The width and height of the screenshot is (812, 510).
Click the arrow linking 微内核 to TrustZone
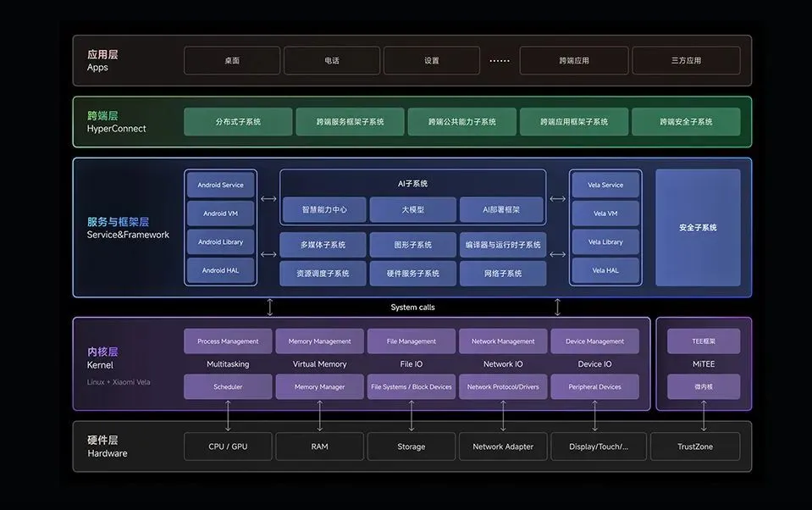click(x=704, y=416)
